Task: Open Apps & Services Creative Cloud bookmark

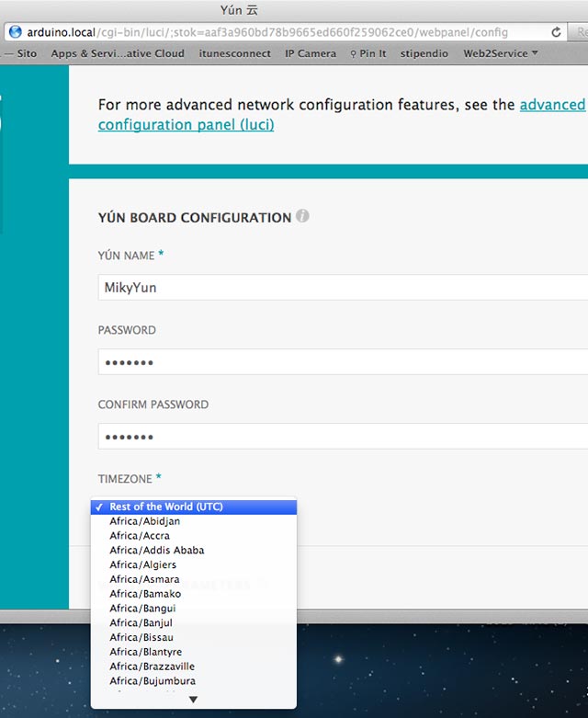Action: (x=118, y=53)
